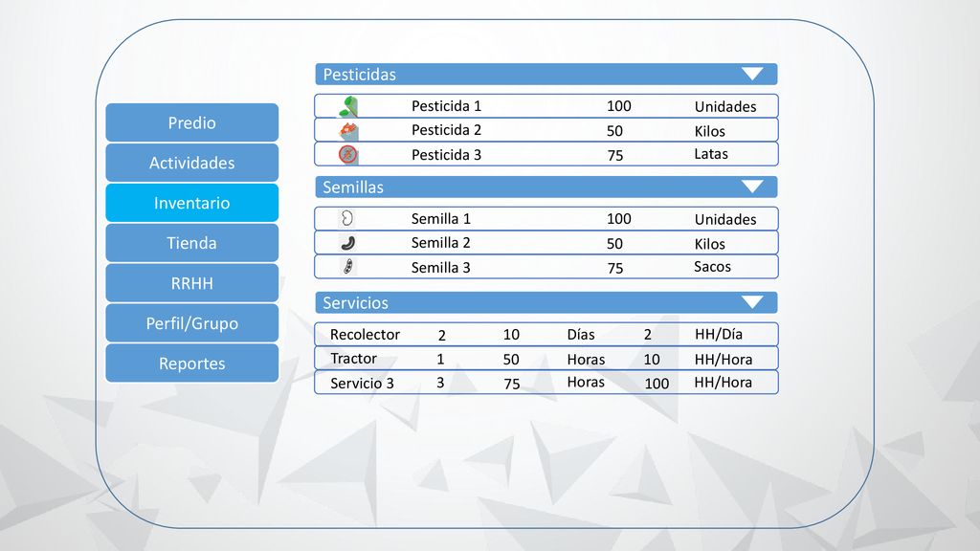Viewport: 980px width, 551px height.
Task: Go to Actividades section
Action: click(x=191, y=163)
